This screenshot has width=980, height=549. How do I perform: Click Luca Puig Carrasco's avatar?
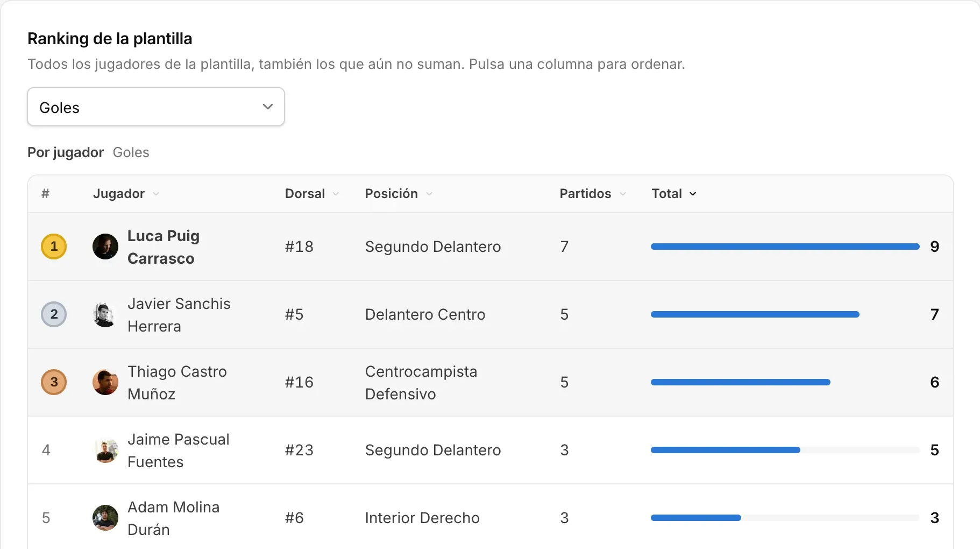105,247
